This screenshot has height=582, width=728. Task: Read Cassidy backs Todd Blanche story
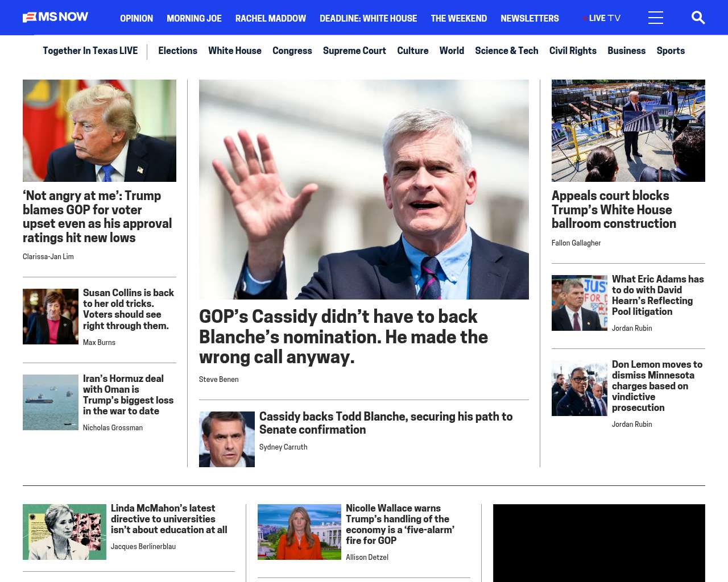coord(386,423)
